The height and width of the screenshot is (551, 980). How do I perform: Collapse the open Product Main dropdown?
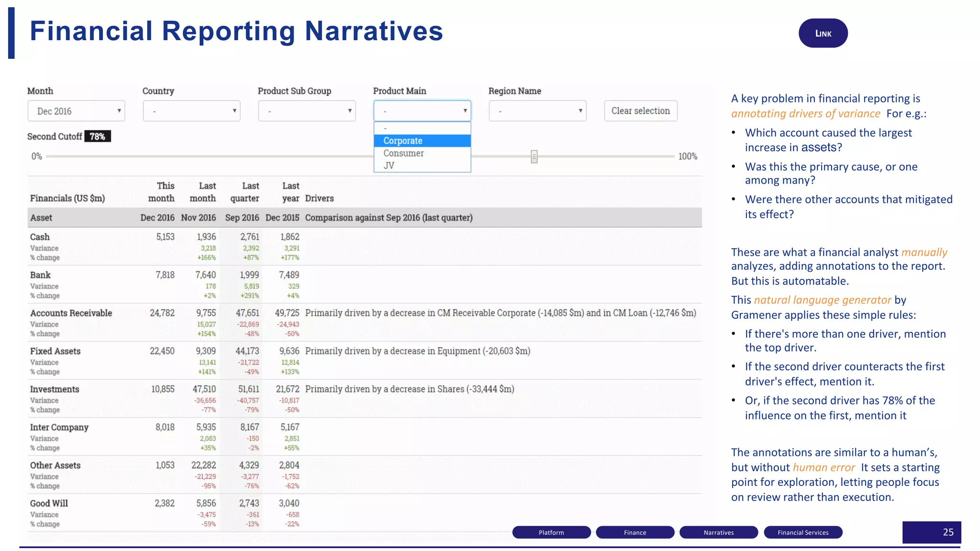(x=422, y=111)
